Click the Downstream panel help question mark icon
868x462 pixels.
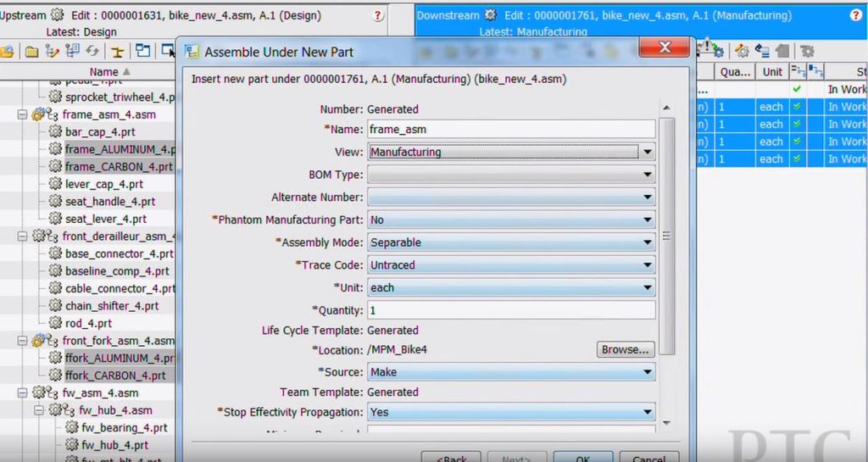(855, 15)
